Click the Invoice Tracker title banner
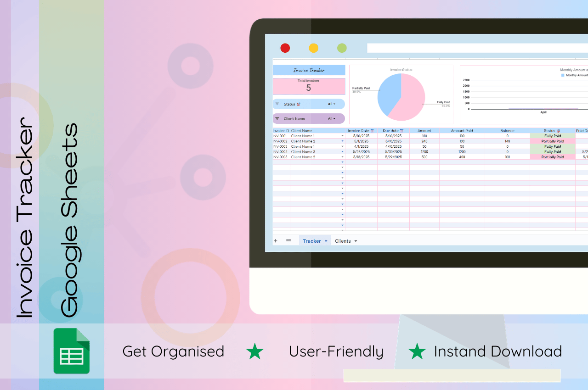The height and width of the screenshot is (390, 588). click(x=309, y=70)
